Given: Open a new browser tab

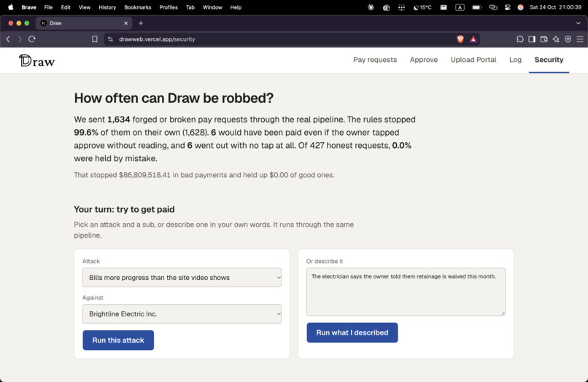Looking at the screenshot, I should tap(141, 23).
